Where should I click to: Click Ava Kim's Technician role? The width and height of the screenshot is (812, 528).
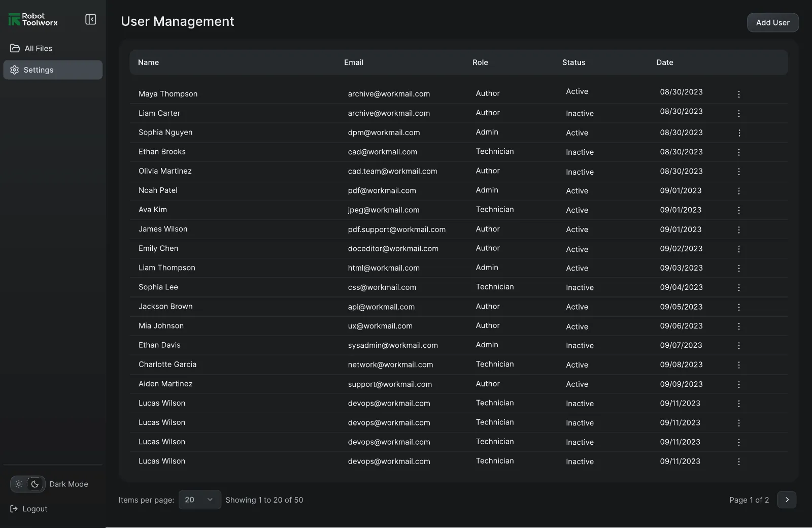(495, 209)
